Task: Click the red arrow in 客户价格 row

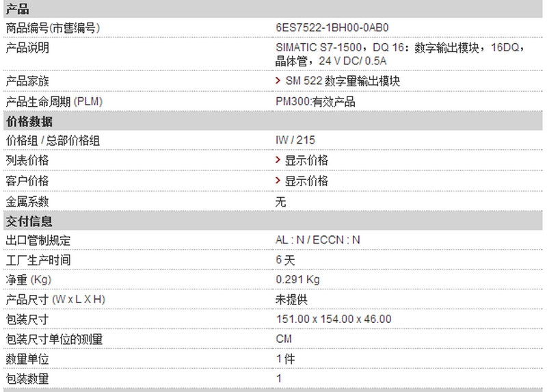Action: tap(278, 180)
